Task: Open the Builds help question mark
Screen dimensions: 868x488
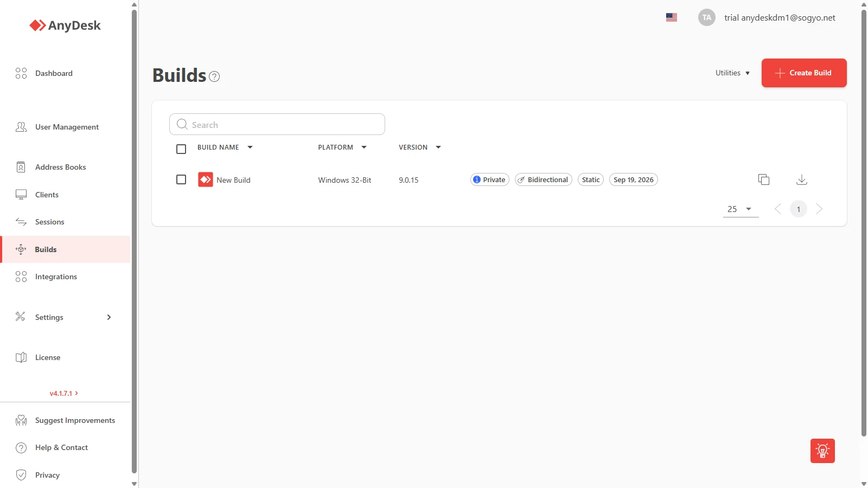Action: tap(214, 76)
